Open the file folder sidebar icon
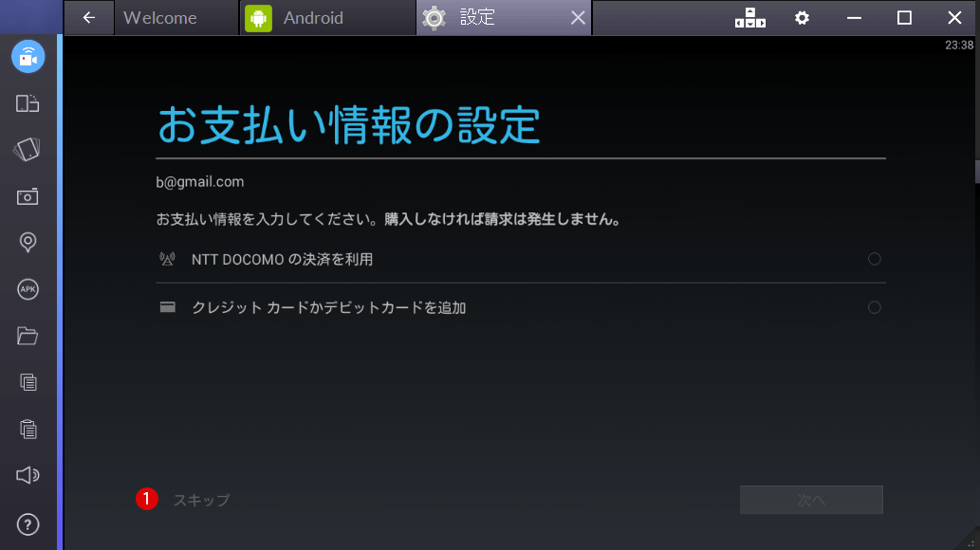 28,336
